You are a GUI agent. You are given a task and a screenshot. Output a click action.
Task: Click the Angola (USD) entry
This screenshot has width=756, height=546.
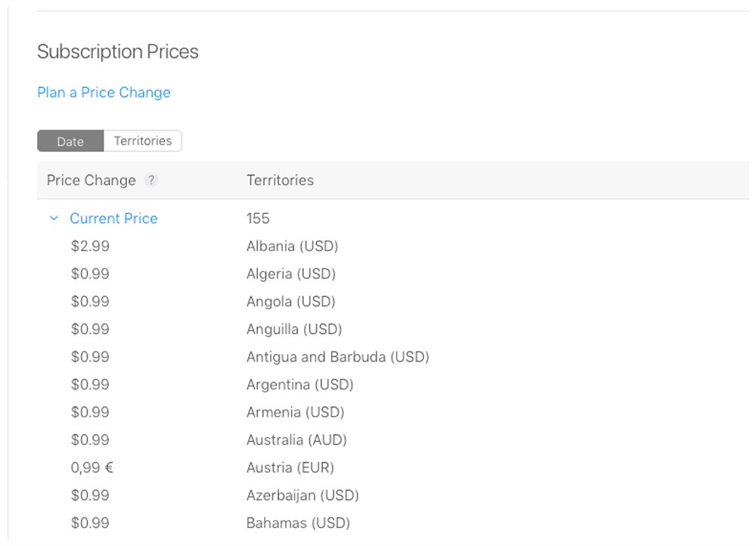pos(290,302)
